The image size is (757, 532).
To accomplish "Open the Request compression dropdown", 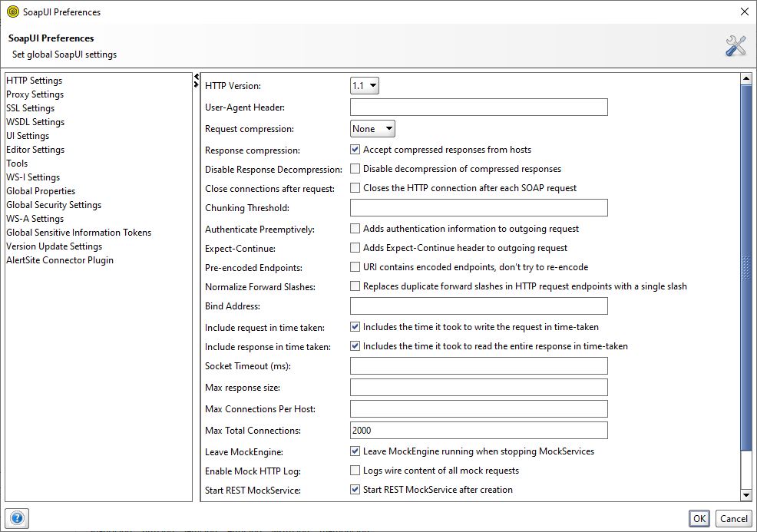I will point(372,129).
